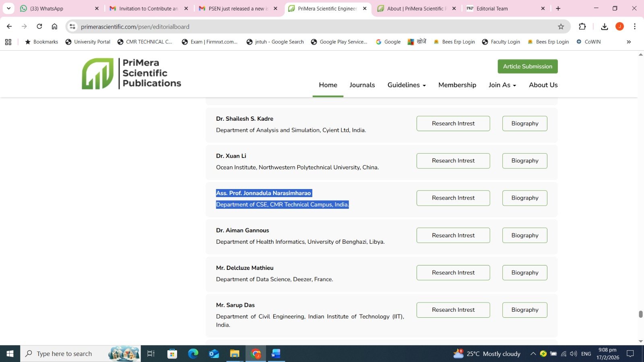Launch Microsoft Word from the taskbar

[276, 354]
